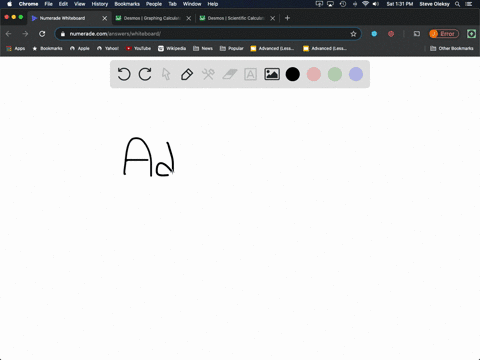
Task: Open the Bookmarks star bookmark
Action: click(x=47, y=48)
